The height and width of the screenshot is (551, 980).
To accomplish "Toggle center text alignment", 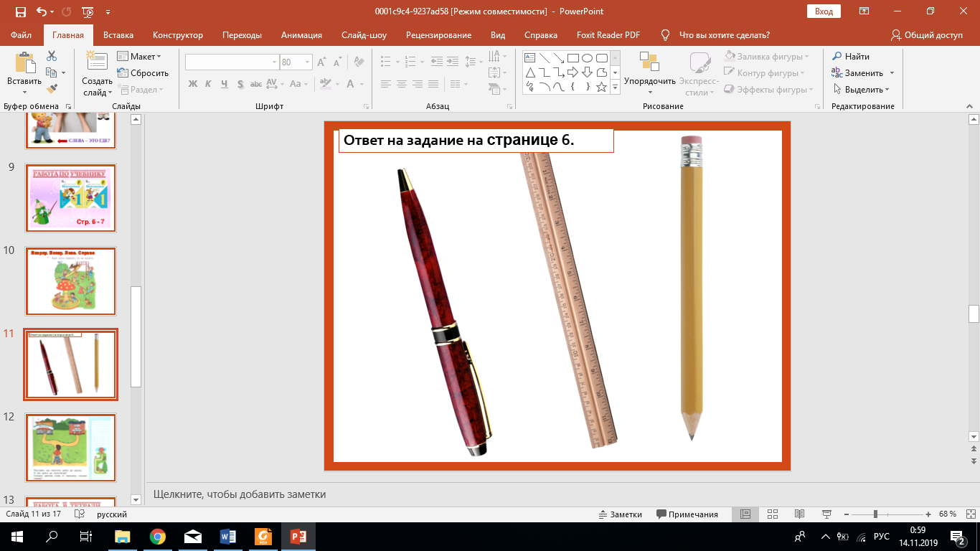I will 401,84.
